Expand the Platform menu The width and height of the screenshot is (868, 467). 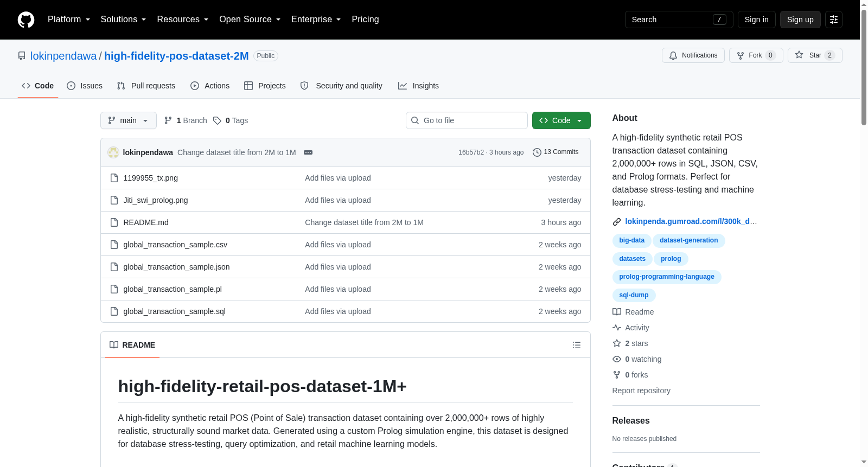[69, 20]
